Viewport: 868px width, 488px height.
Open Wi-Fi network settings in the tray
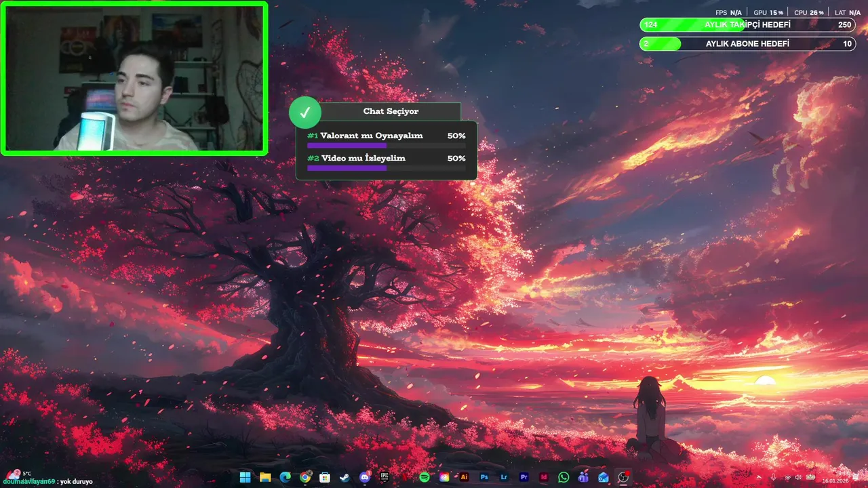[x=787, y=477]
